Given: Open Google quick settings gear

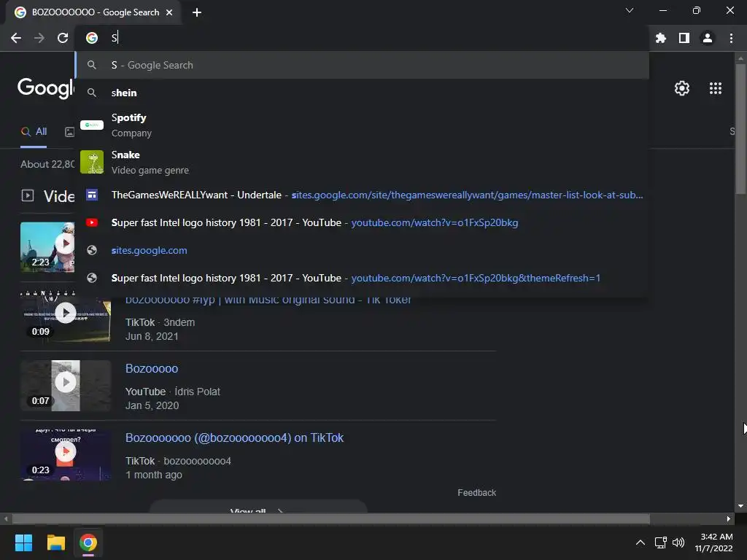Looking at the screenshot, I should (682, 88).
